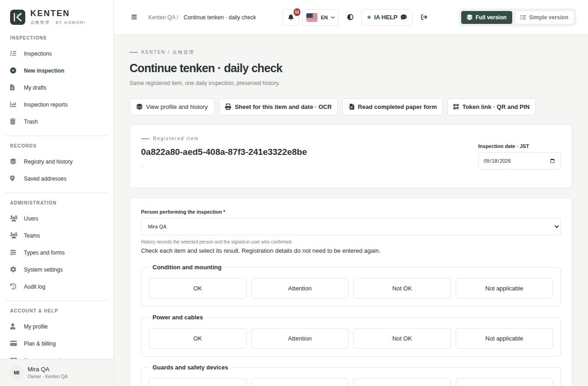Click the inspection date input field
Image resolution: width=588 pixels, height=386 pixels.
coord(520,161)
